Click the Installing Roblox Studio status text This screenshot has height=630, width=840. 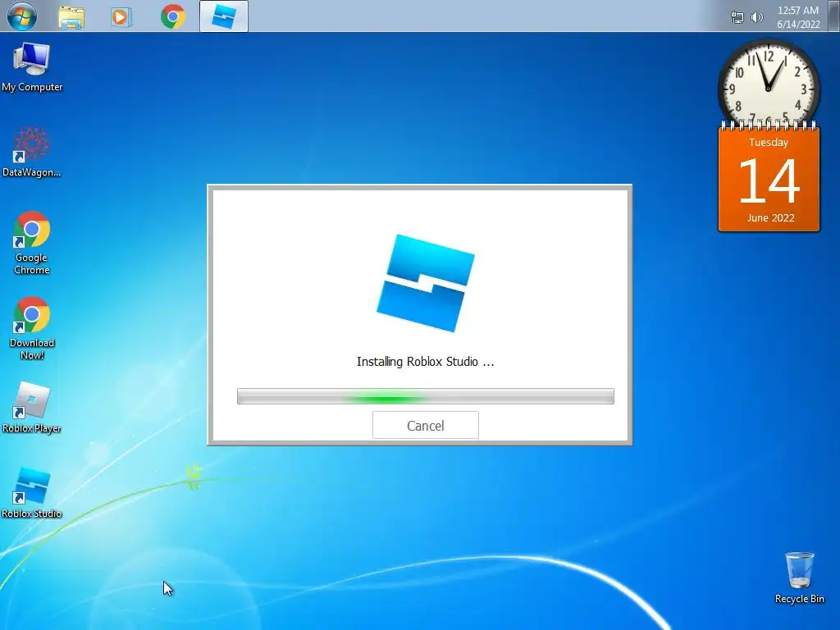click(426, 362)
